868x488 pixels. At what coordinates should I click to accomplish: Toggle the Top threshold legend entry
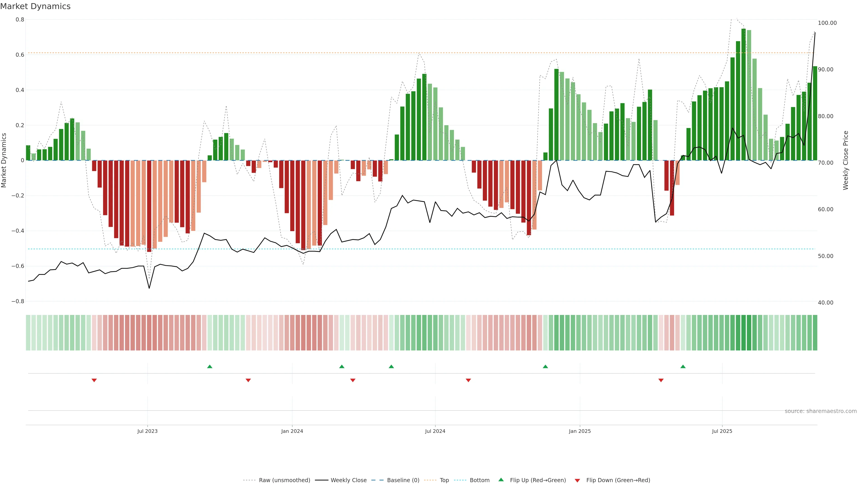[x=444, y=480]
